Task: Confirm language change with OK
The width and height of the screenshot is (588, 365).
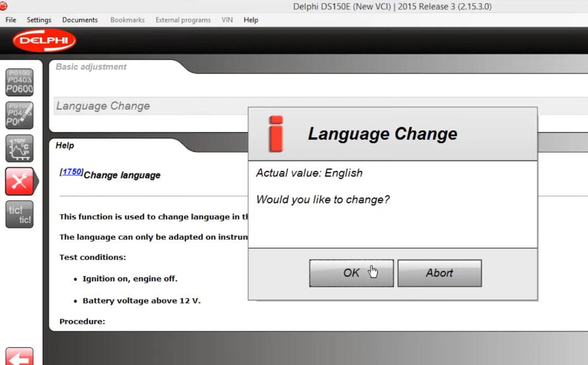Action: click(351, 273)
